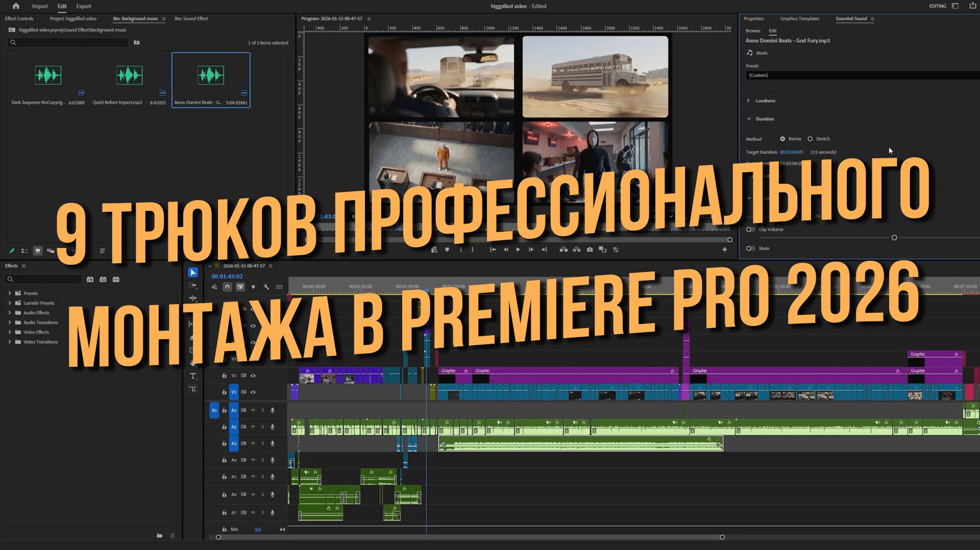980x550 pixels.
Task: Select the Ripple Edit tool
Action: [x=193, y=298]
